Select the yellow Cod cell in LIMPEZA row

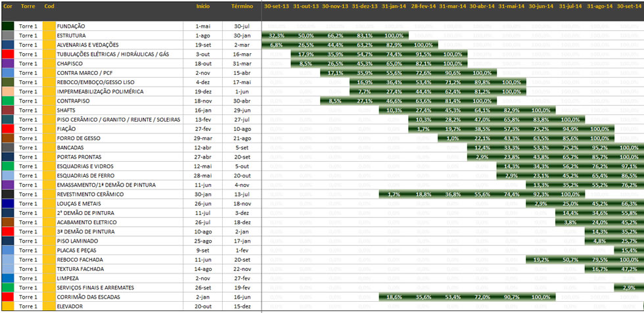click(49, 279)
